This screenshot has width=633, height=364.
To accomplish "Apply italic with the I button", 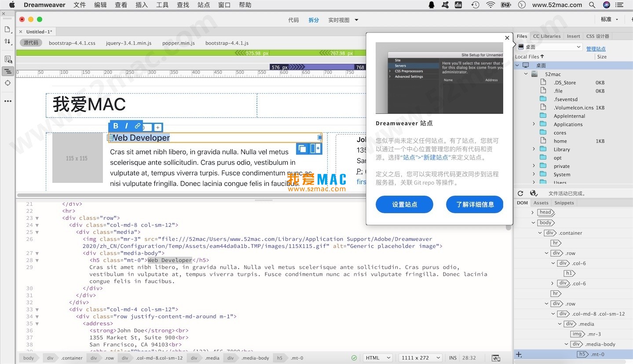I will point(126,126).
